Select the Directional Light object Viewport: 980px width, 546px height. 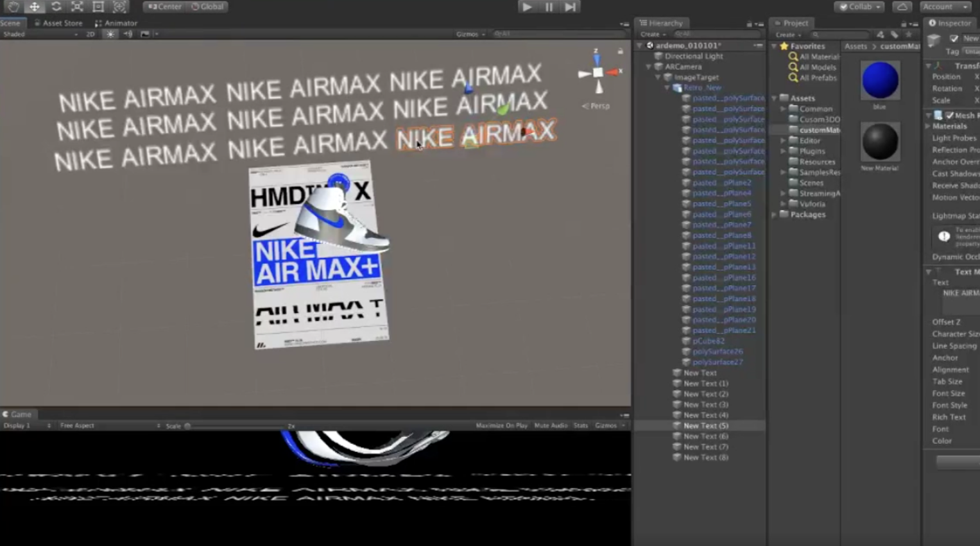coord(689,56)
